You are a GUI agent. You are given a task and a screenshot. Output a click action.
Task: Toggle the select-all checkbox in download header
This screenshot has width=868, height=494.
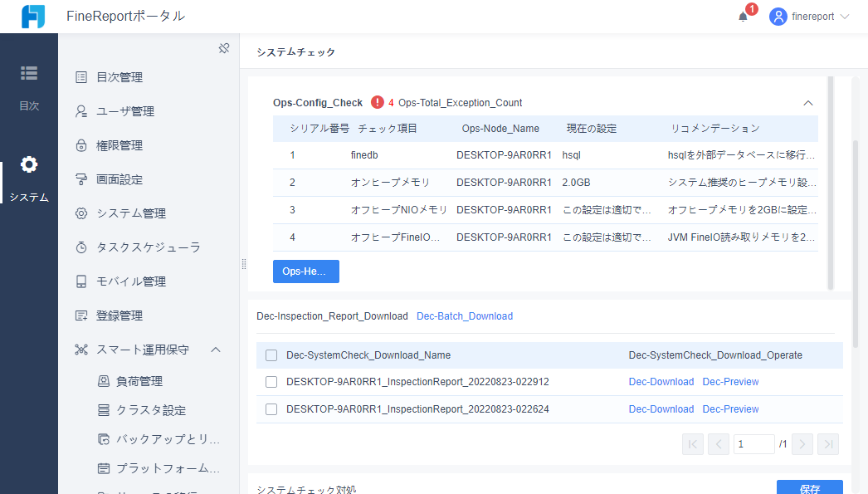click(271, 355)
